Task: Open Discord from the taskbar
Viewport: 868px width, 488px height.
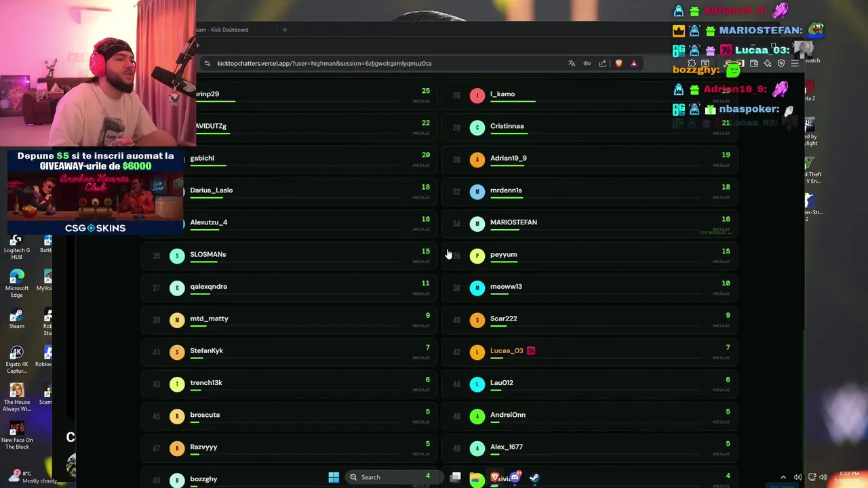Action: [x=515, y=477]
